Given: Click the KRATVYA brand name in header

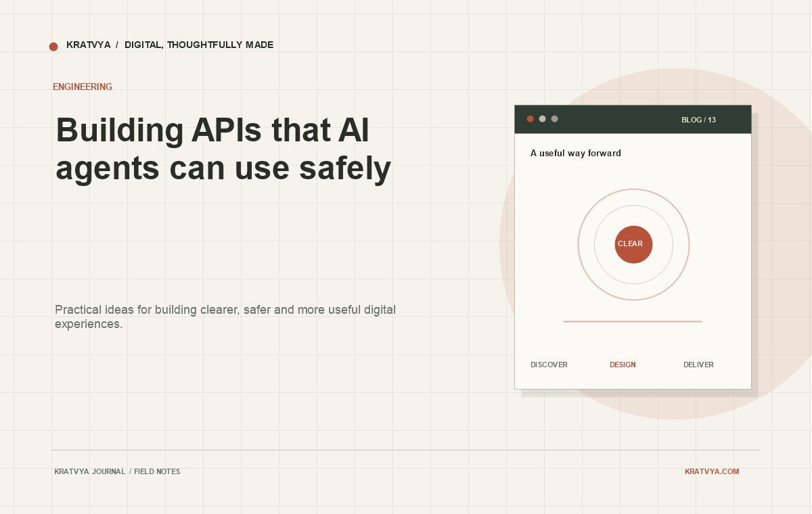Looking at the screenshot, I should point(89,45).
